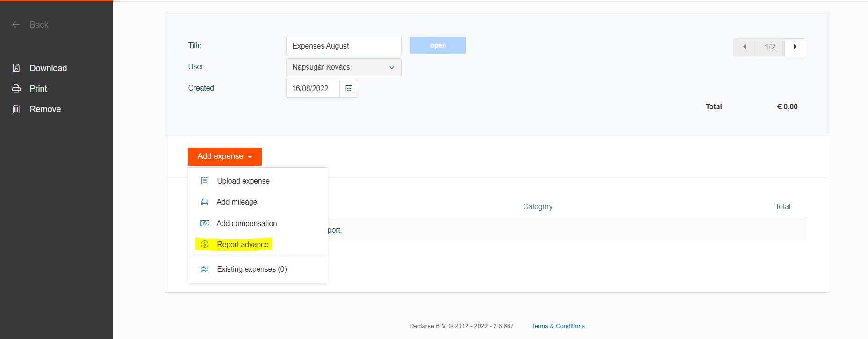The image size is (868, 339).
Task: Click the Created date field
Action: [312, 89]
